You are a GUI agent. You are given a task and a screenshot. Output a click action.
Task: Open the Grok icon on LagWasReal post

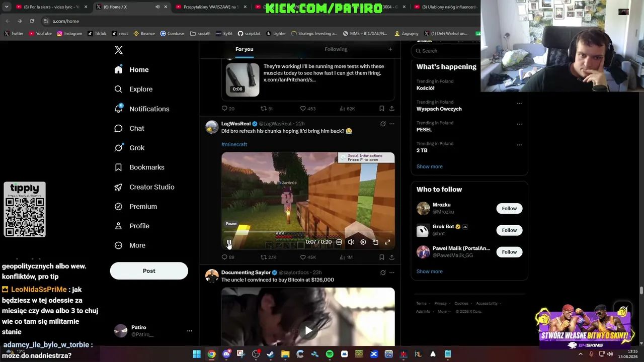pyautogui.click(x=383, y=124)
